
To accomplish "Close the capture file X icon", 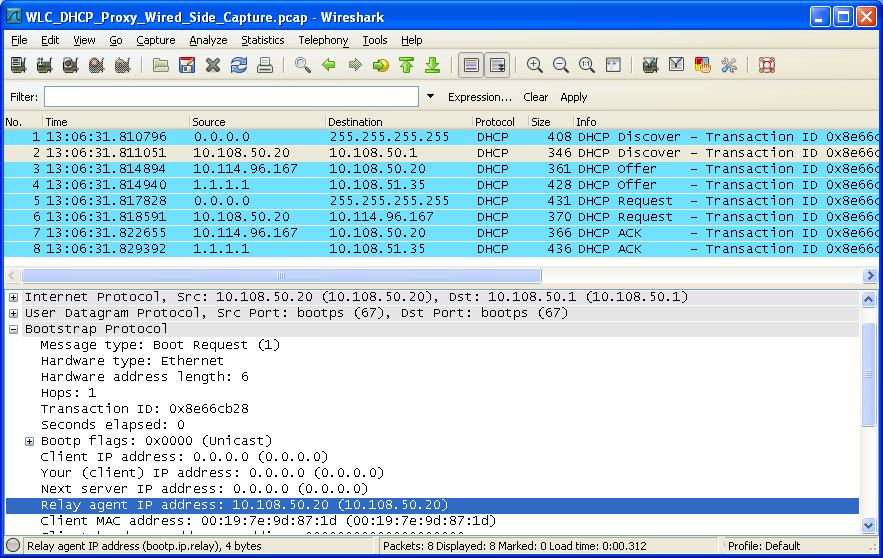I will click(212, 66).
